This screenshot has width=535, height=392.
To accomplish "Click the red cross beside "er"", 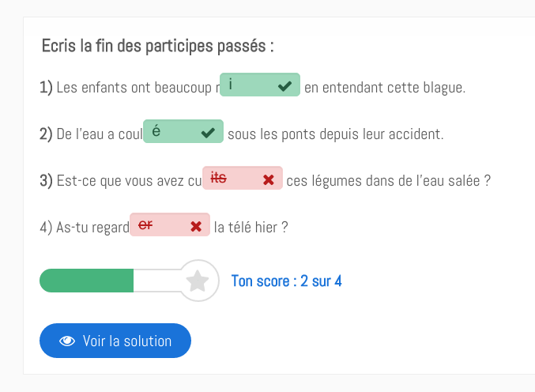I will coord(196,226).
